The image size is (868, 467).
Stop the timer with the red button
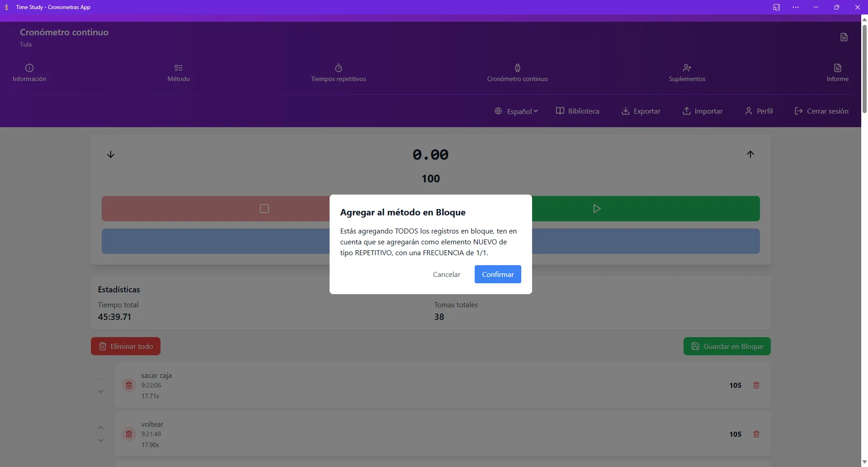click(216, 209)
